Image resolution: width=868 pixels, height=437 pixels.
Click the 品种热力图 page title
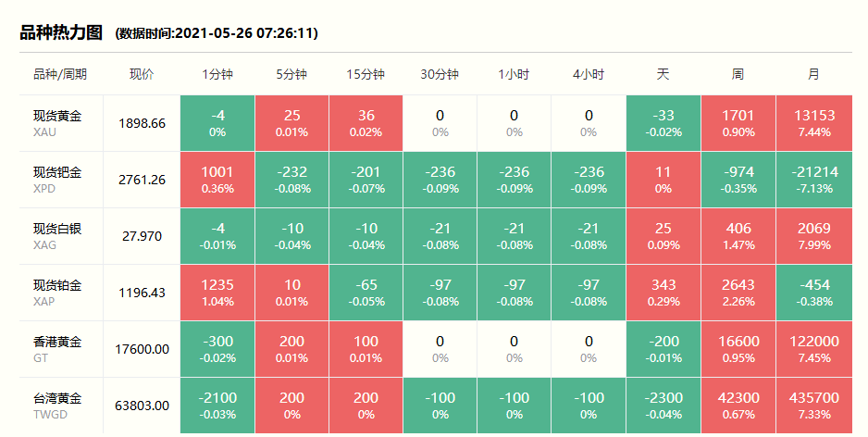tap(61, 33)
